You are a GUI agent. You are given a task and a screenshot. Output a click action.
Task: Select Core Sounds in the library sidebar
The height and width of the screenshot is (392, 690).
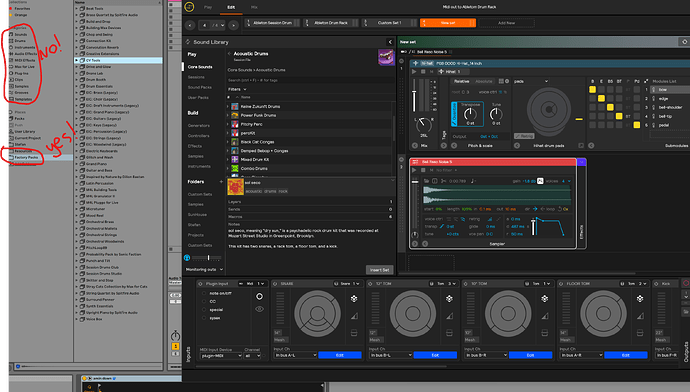coord(200,67)
